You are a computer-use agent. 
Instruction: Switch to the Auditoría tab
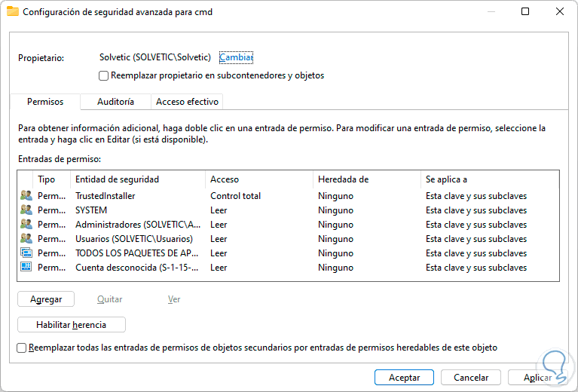pyautogui.click(x=116, y=102)
